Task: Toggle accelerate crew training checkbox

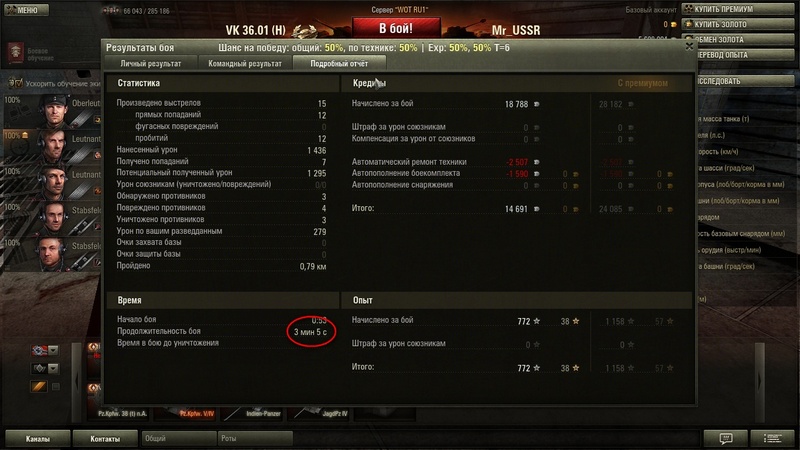Action: tap(17, 83)
